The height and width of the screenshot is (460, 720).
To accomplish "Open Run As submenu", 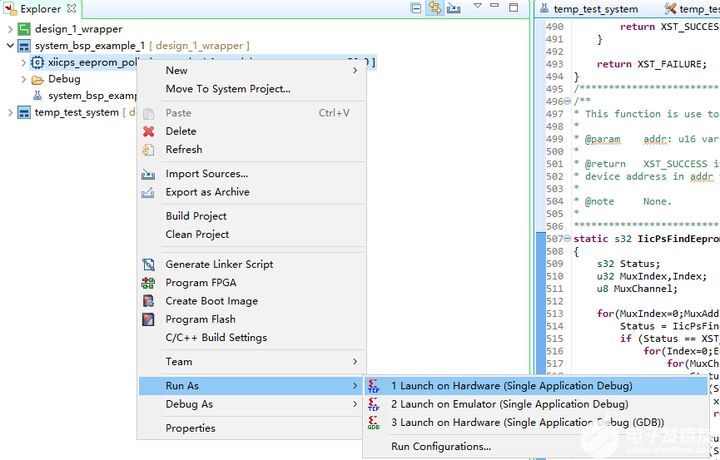I will [252, 386].
